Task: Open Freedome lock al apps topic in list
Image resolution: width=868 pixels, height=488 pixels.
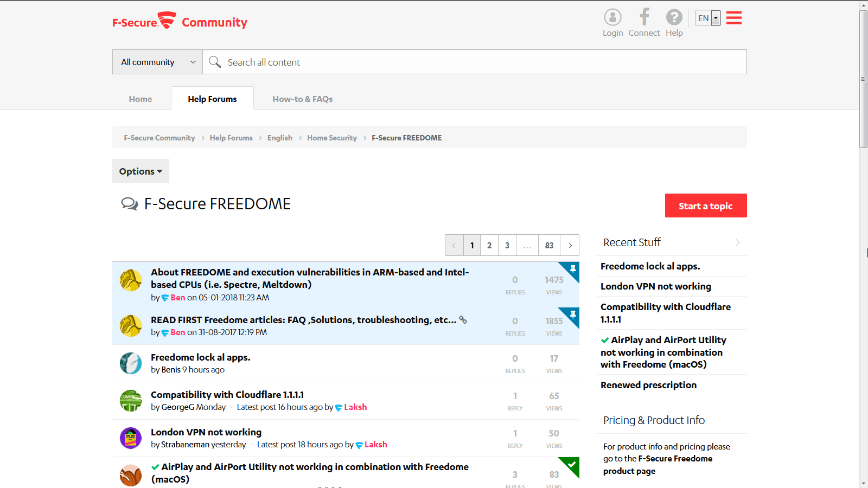Action: pyautogui.click(x=200, y=357)
